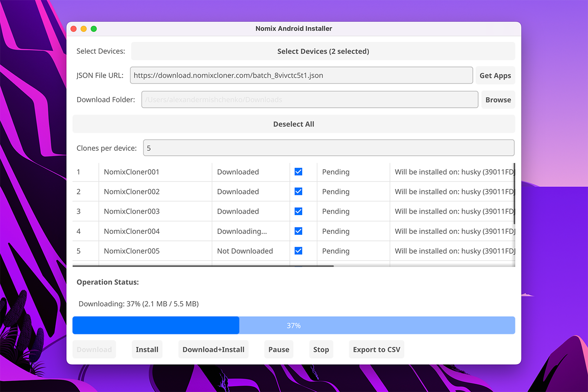
Task: Click the Downloaded status of NomixCloner003
Action: (238, 211)
